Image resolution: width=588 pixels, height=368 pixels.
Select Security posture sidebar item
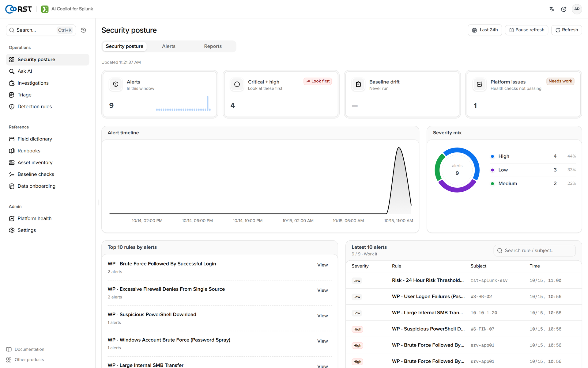click(47, 59)
